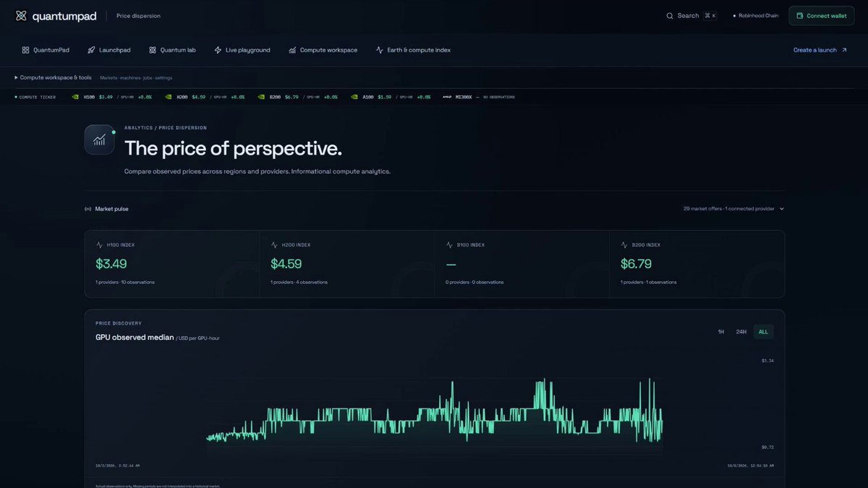Click the Launchpad rocket icon
This screenshot has width=868, height=488.
(x=91, y=50)
